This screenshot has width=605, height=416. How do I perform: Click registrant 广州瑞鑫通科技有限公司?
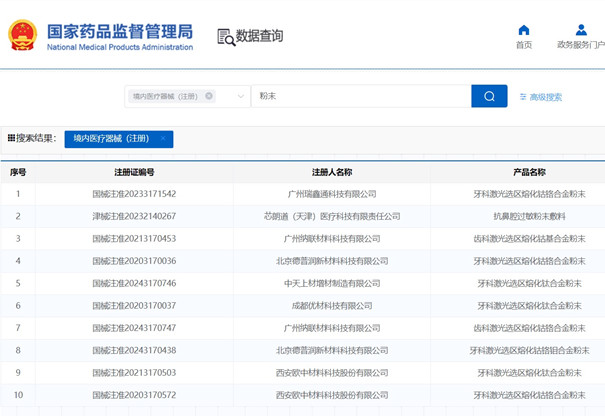click(332, 194)
